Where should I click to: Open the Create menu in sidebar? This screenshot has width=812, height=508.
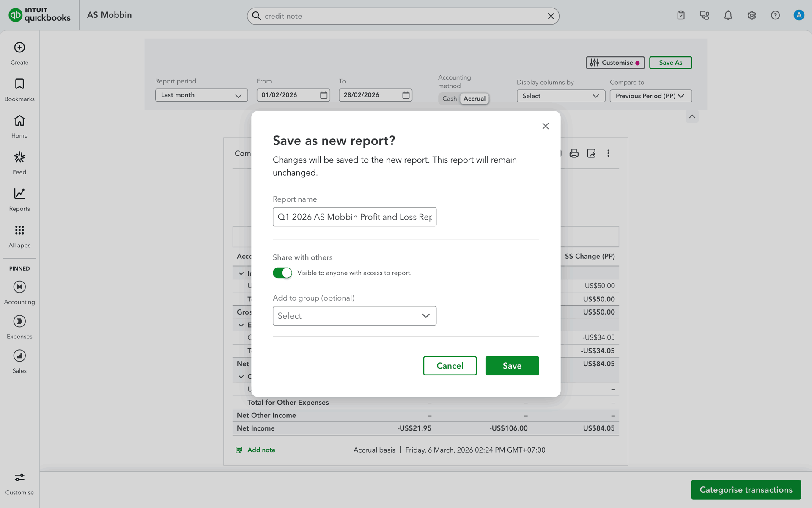pos(19,53)
